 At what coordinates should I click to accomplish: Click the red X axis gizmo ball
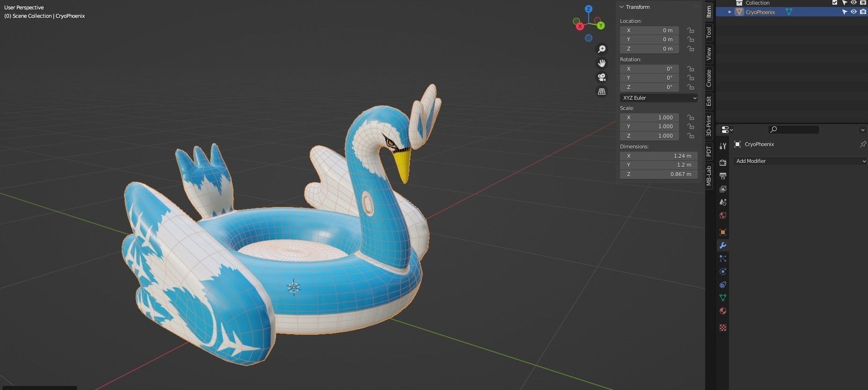(580, 26)
